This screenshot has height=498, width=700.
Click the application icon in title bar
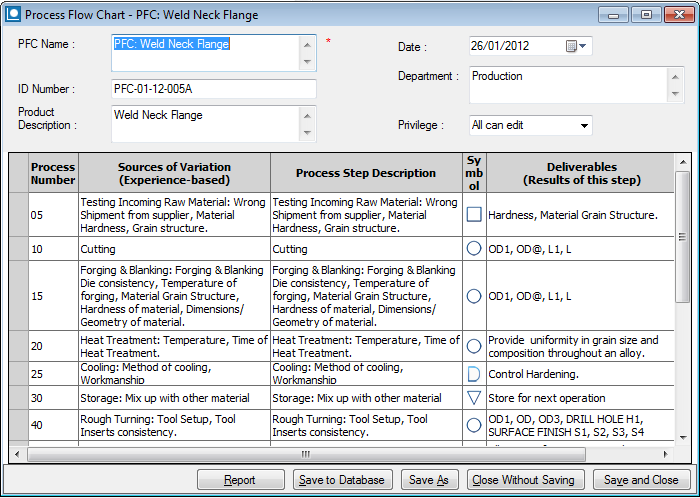pos(12,15)
